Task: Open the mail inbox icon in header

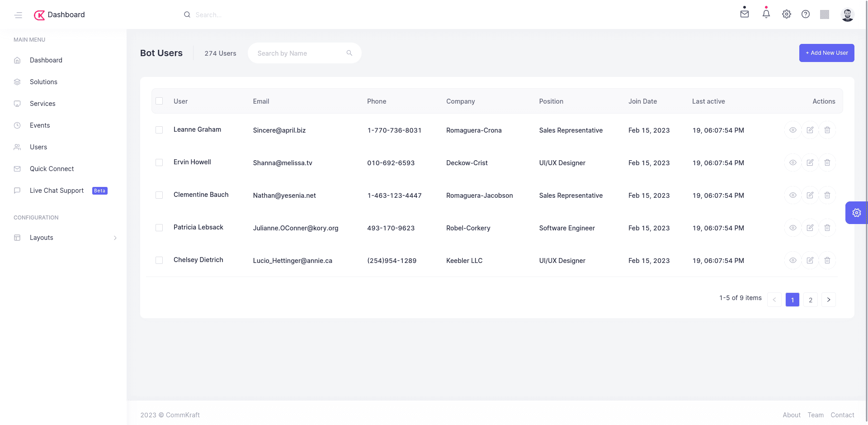Action: point(744,14)
